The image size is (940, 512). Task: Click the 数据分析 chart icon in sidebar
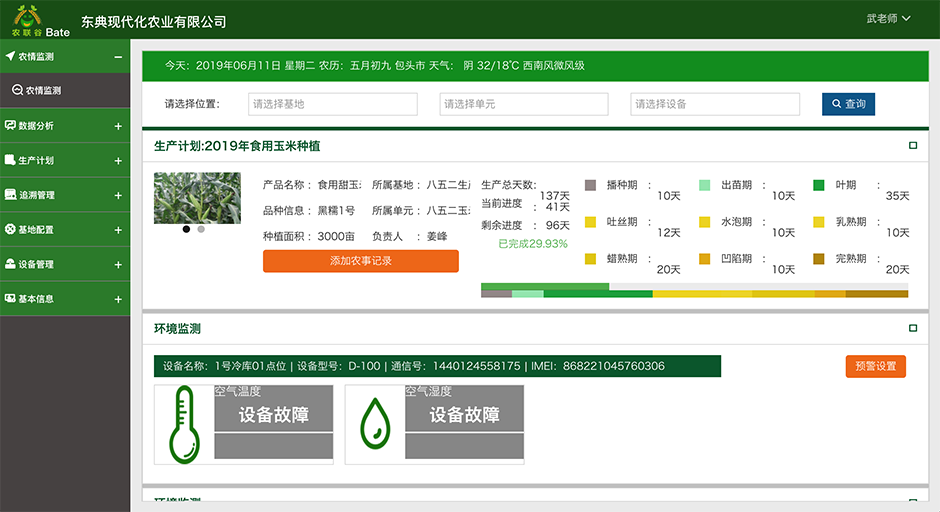(x=10, y=126)
